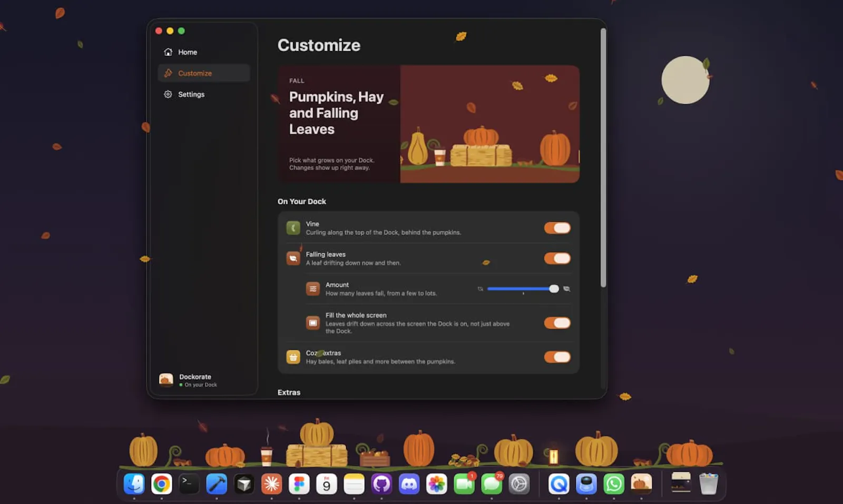Viewport: 843px width, 504px height.
Task: Click the Home house icon
Action: 168,52
